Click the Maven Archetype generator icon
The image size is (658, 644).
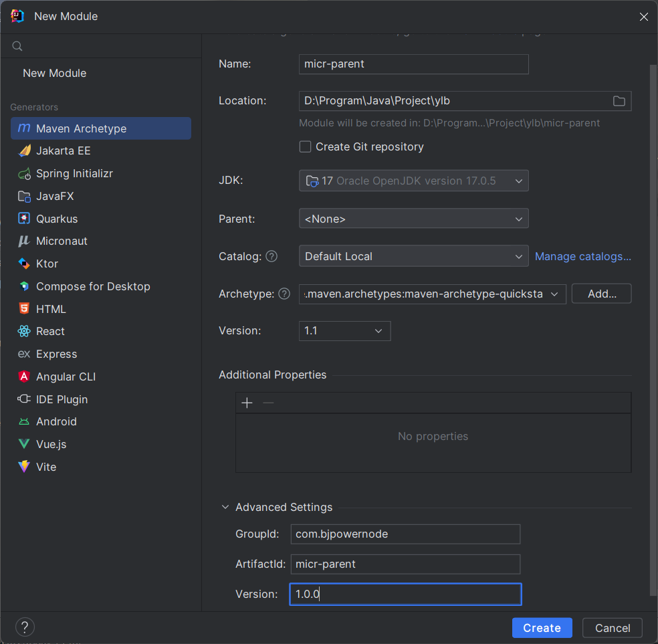point(24,128)
